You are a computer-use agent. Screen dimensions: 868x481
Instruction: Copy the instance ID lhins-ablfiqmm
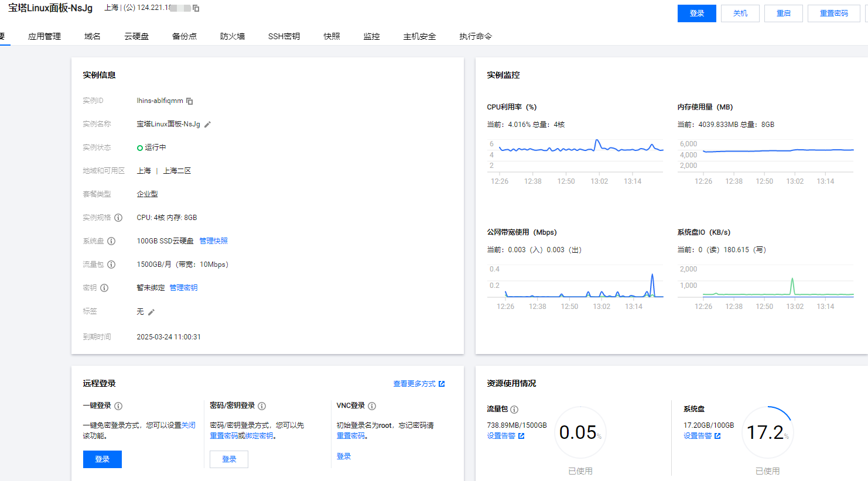(189, 101)
